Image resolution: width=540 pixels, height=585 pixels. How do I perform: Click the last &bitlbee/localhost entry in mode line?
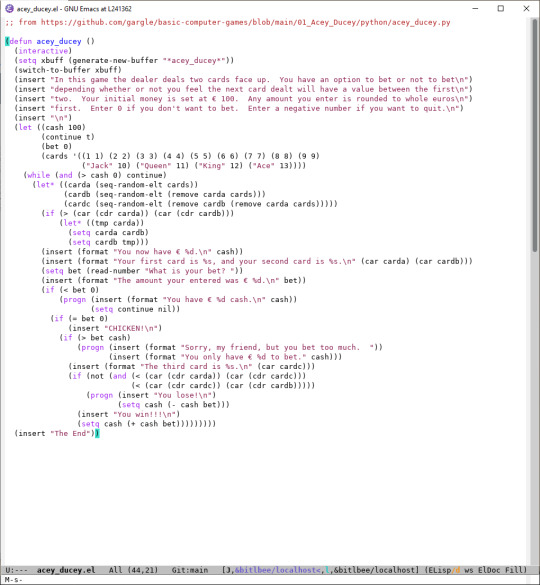[374, 570]
